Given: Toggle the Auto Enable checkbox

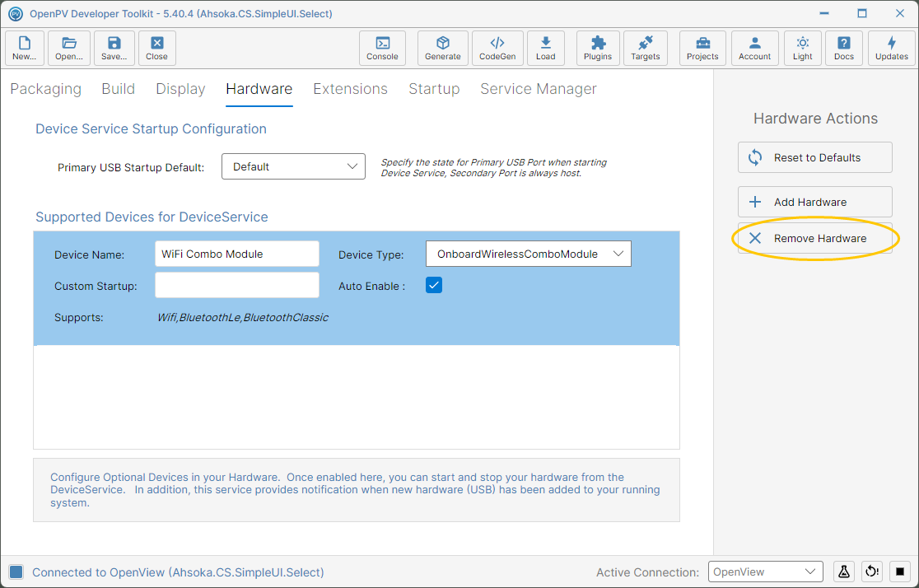Looking at the screenshot, I should (434, 286).
